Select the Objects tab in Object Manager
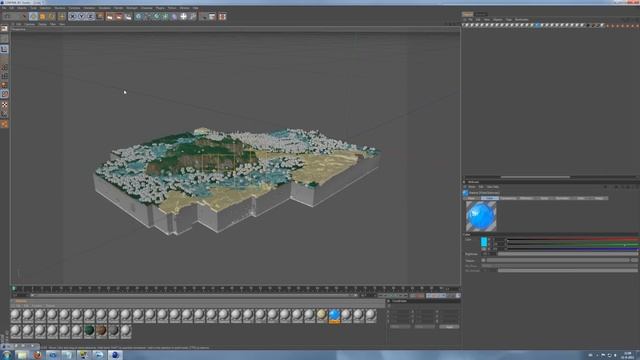 point(467,14)
